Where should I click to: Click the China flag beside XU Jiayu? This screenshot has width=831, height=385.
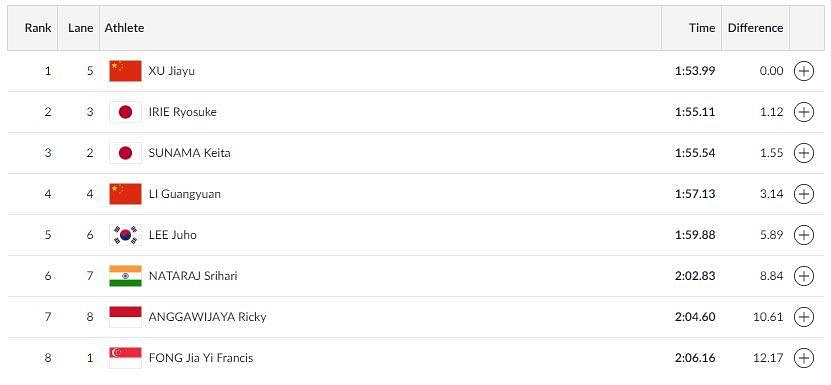(x=126, y=71)
